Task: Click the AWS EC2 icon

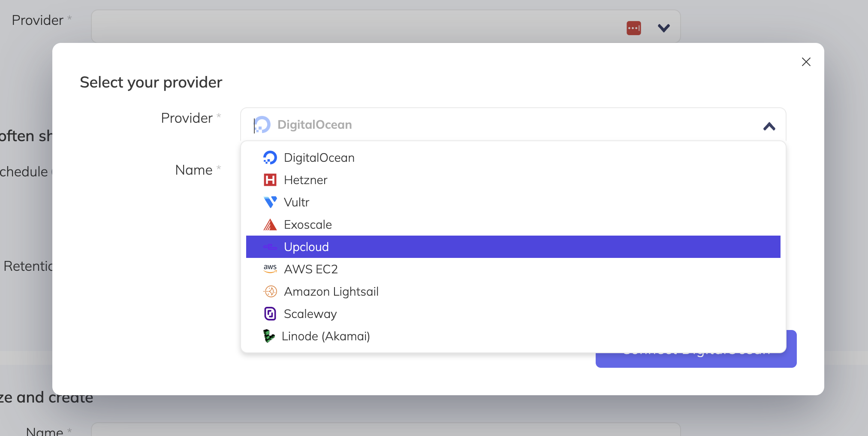Action: click(x=270, y=269)
